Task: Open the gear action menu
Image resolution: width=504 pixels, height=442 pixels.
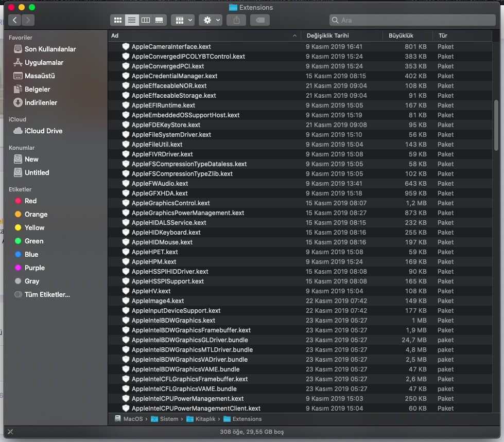Action: 211,20
